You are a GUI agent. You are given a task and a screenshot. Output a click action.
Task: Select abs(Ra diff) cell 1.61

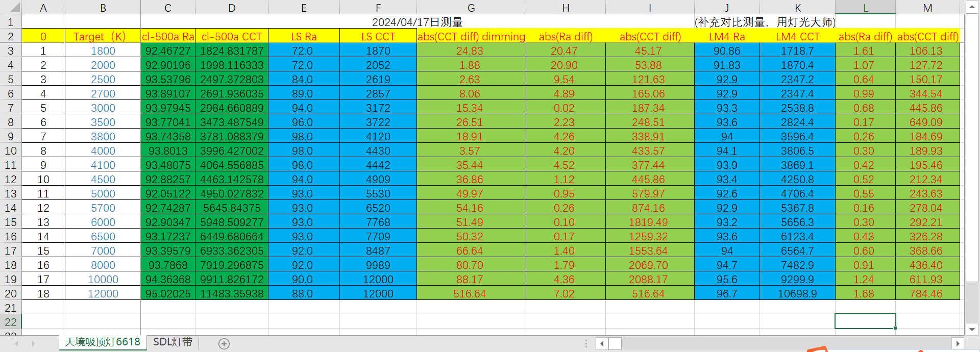point(865,51)
